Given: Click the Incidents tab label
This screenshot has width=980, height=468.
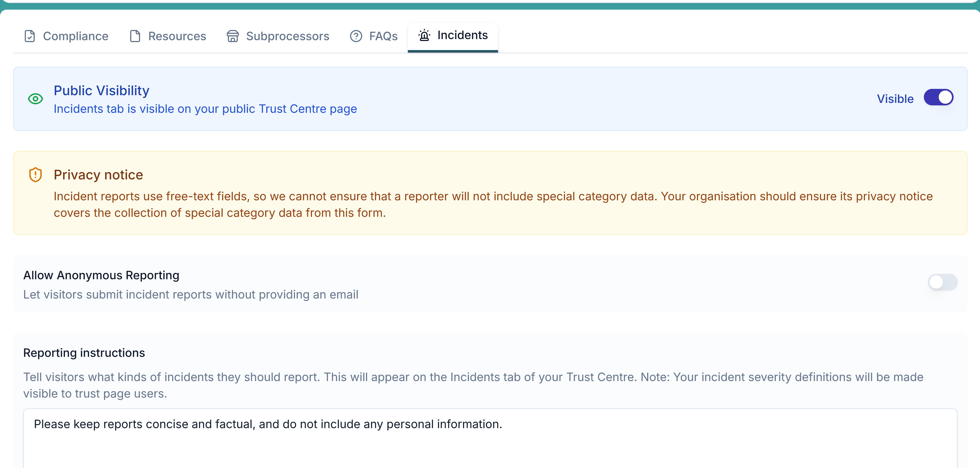Looking at the screenshot, I should tap(462, 35).
